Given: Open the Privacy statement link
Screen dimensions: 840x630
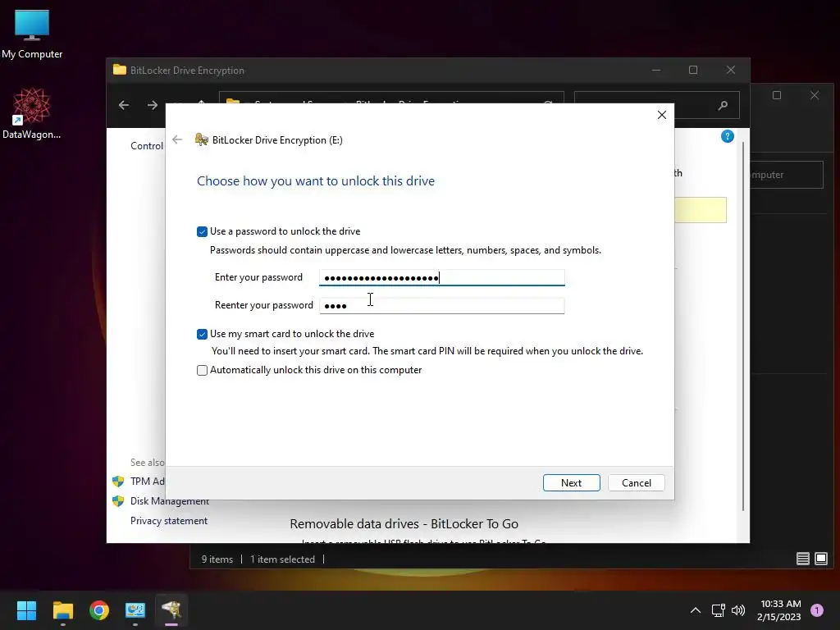Looking at the screenshot, I should pos(169,521).
